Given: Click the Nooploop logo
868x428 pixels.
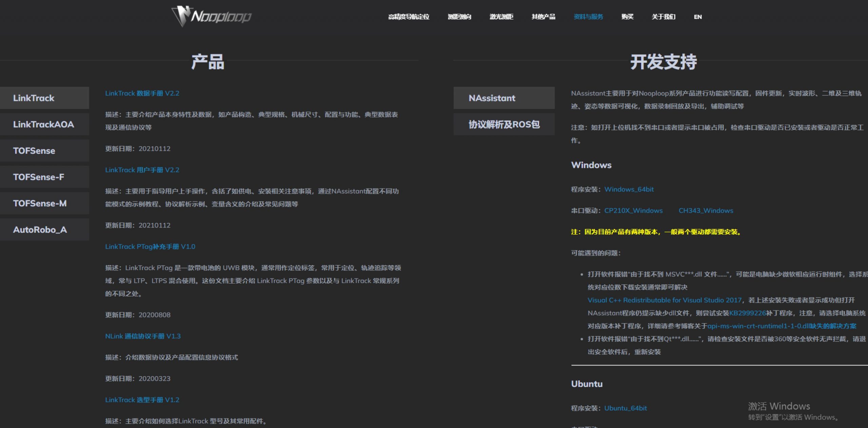Looking at the screenshot, I should tap(212, 16).
